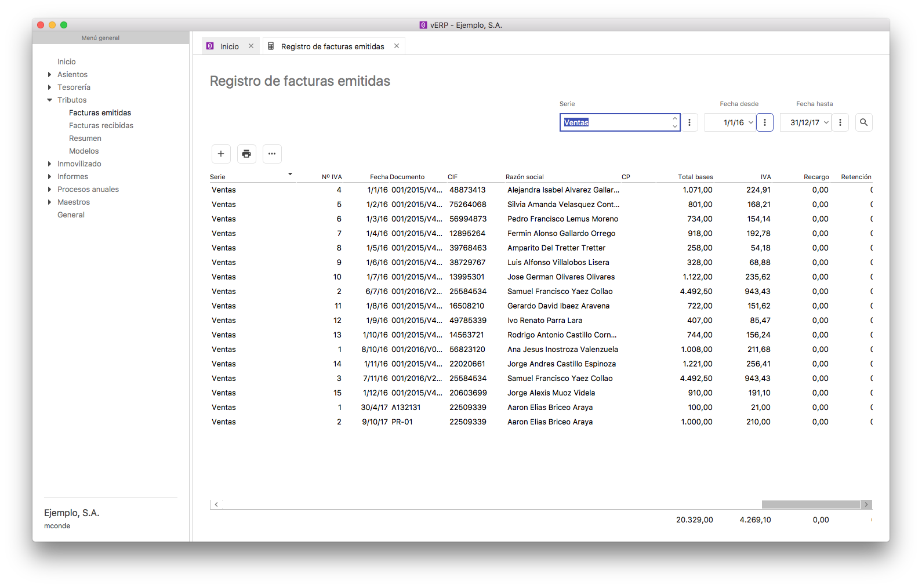Open the Serie field options menu

point(689,122)
